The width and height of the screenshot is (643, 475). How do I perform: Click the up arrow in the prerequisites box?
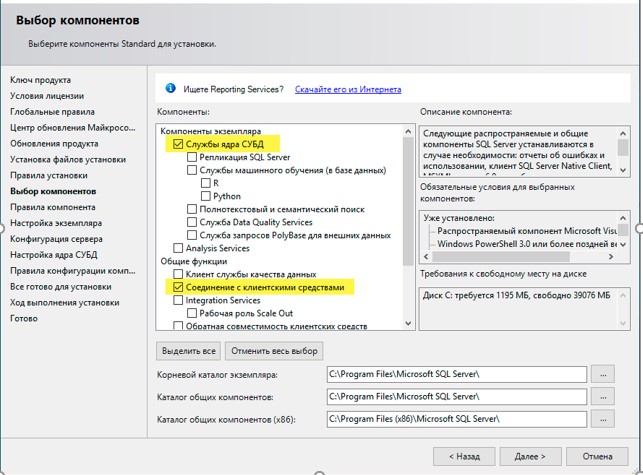point(623,218)
